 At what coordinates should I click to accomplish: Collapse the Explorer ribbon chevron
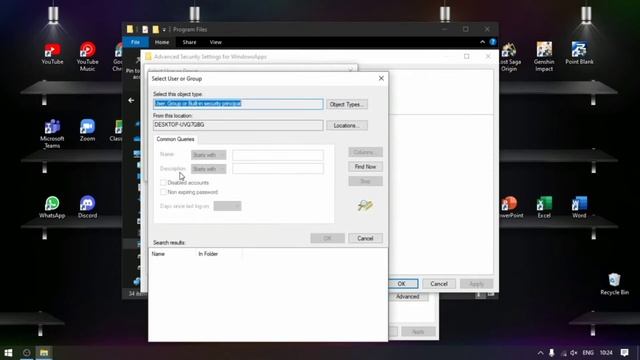(482, 42)
